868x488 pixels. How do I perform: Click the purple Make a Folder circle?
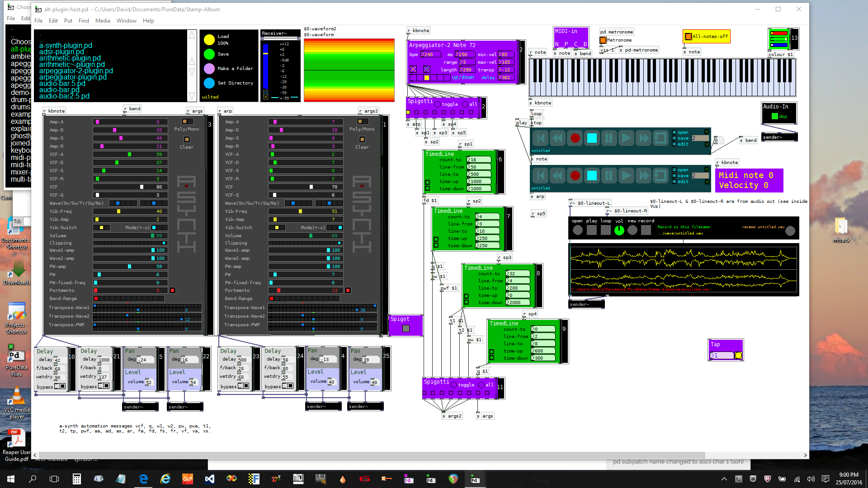(x=209, y=69)
